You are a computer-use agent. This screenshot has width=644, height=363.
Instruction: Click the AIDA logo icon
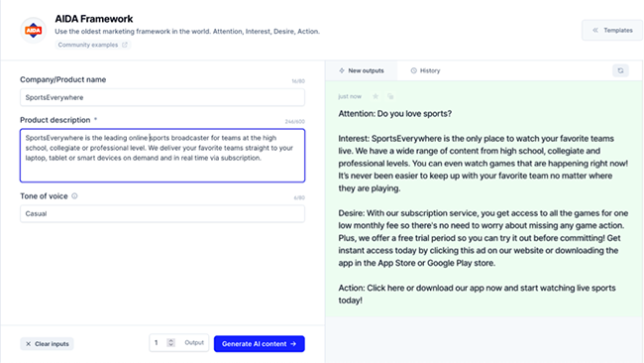click(x=34, y=31)
